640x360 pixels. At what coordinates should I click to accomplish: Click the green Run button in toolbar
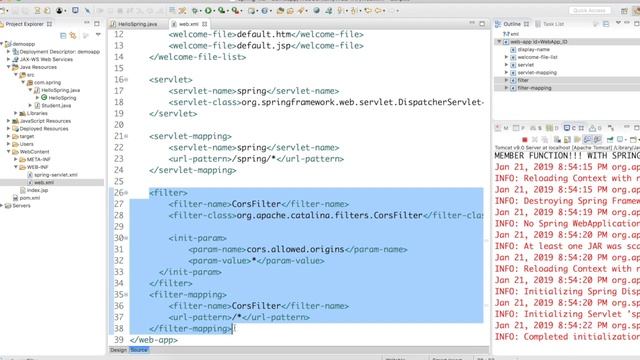[208, 11]
